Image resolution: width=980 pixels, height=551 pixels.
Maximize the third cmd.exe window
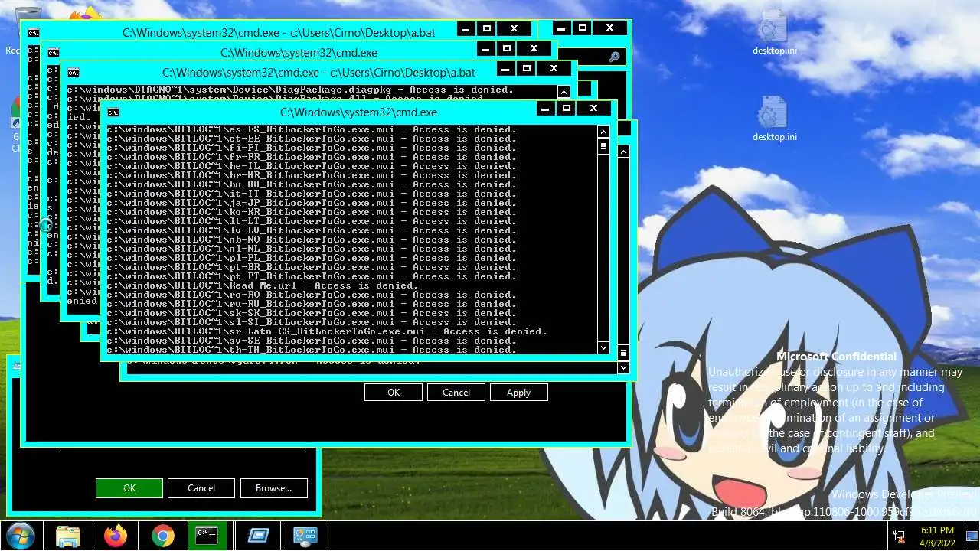coord(507,48)
